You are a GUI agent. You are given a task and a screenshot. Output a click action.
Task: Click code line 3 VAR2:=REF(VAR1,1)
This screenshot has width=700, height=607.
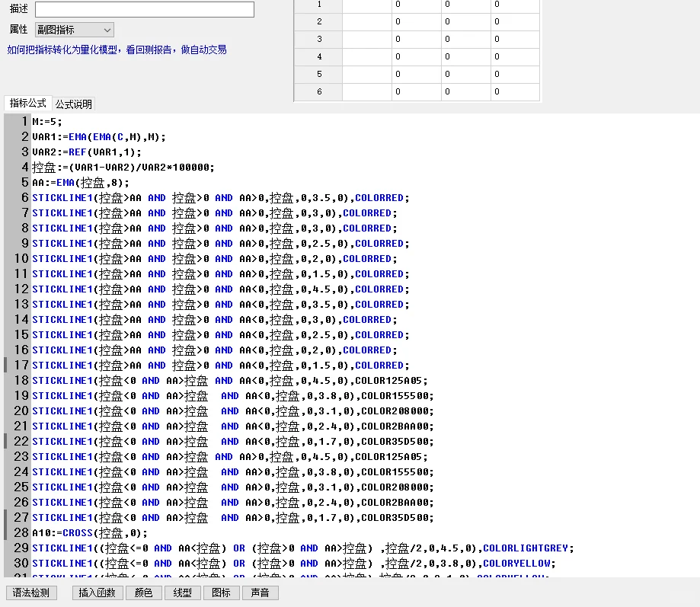coord(87,152)
